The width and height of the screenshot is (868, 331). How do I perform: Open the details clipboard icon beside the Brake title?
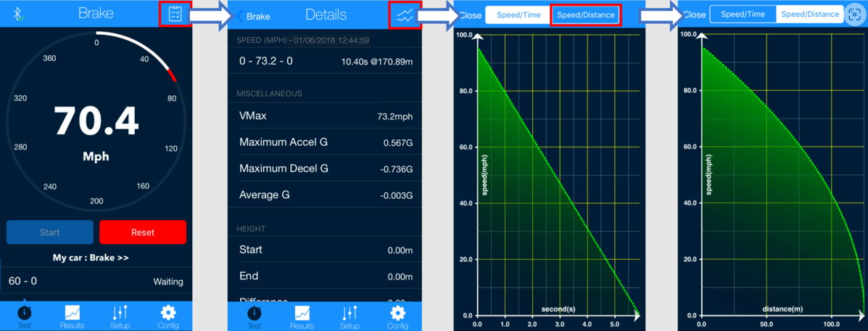pyautogui.click(x=175, y=15)
